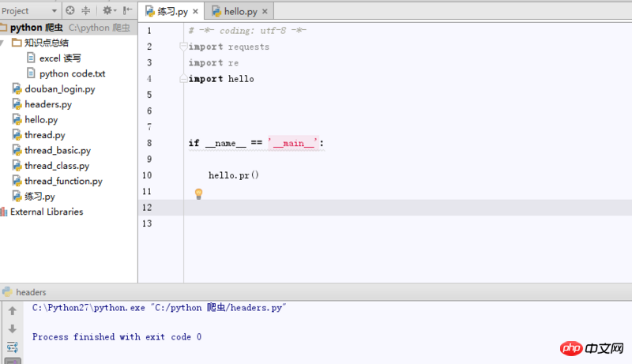Select thread_basic.py in the project tree
The image size is (632, 364).
tap(58, 150)
